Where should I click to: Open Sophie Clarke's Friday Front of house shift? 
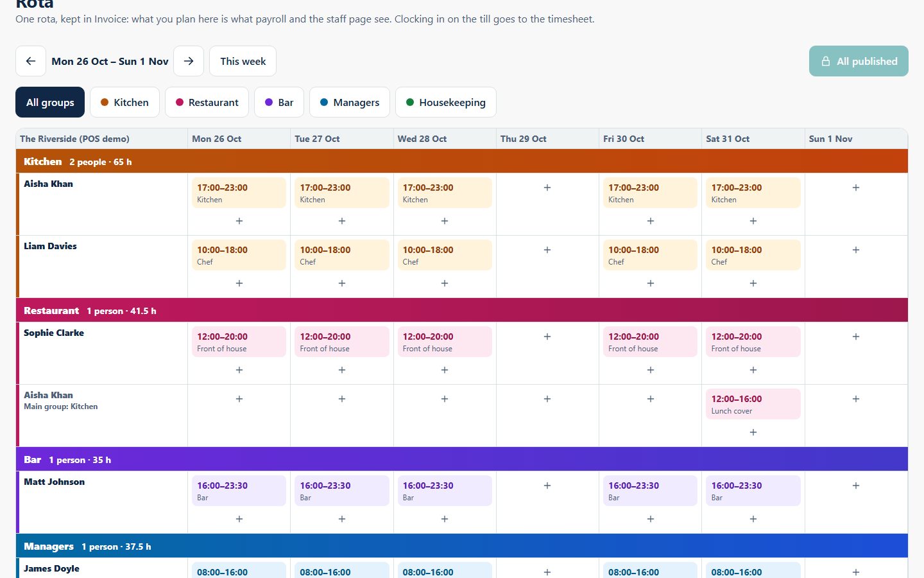point(651,342)
